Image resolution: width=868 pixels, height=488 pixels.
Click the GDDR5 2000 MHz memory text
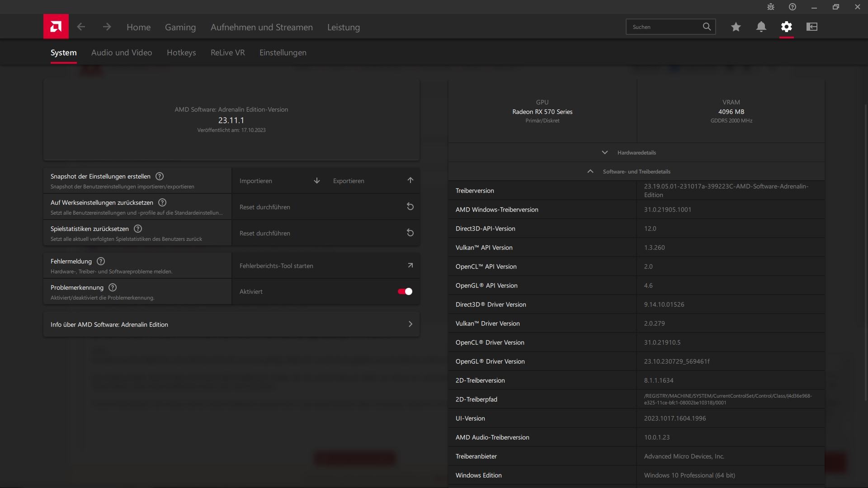(x=731, y=121)
